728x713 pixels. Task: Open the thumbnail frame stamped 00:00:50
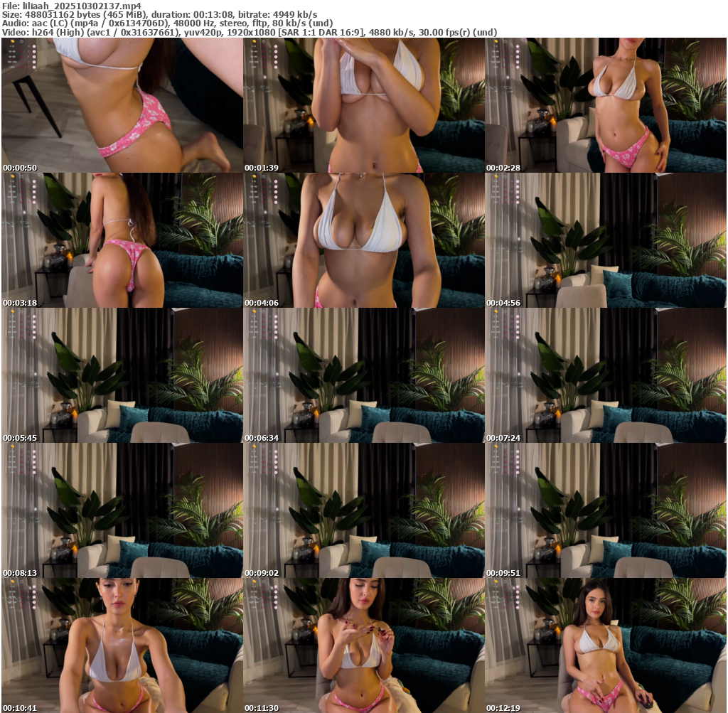(122, 105)
